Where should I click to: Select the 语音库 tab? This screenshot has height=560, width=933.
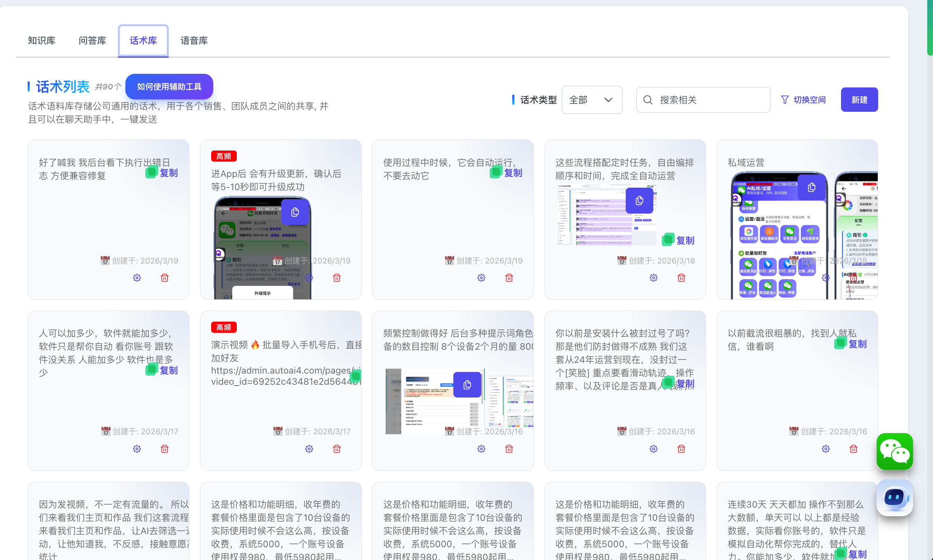pos(194,40)
